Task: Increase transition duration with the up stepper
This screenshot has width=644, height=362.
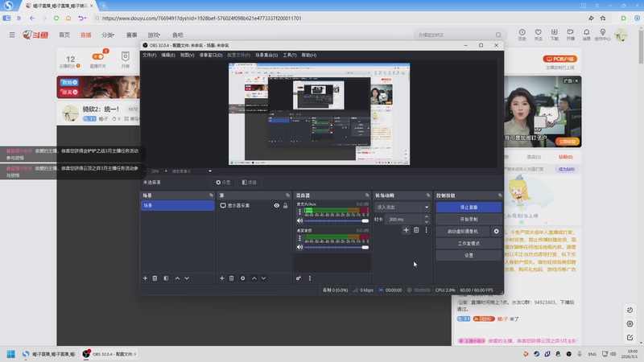Action: (x=427, y=216)
